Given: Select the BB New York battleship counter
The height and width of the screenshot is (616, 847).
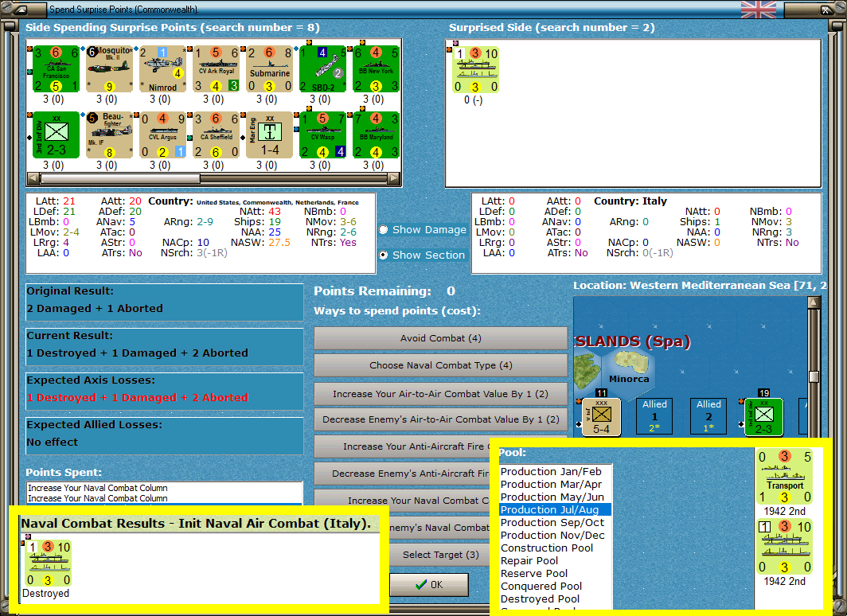Looking at the screenshot, I should [x=377, y=69].
